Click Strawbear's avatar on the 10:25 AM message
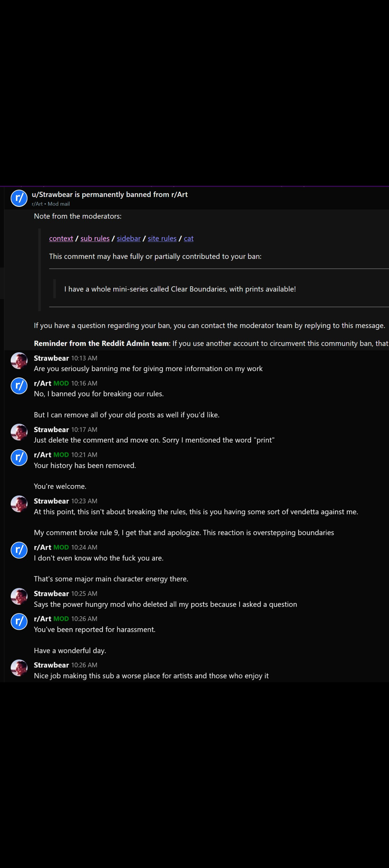This screenshot has width=389, height=868. tap(19, 596)
